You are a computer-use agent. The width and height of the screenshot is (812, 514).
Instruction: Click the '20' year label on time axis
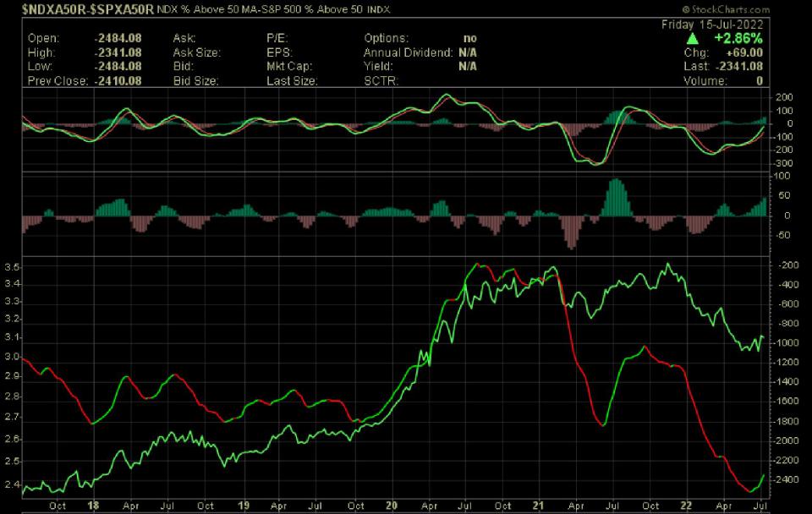(x=392, y=506)
